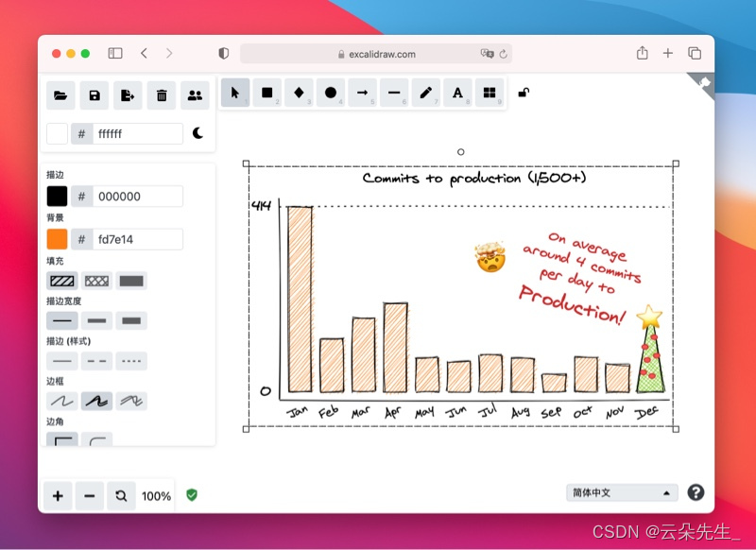Click the tall Jan bar
This screenshot has height=550, width=756.
(x=300, y=299)
